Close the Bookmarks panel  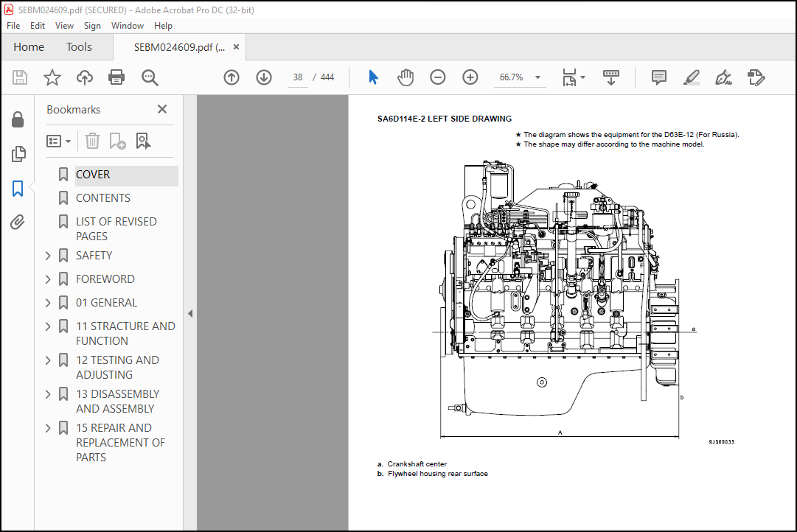162,109
